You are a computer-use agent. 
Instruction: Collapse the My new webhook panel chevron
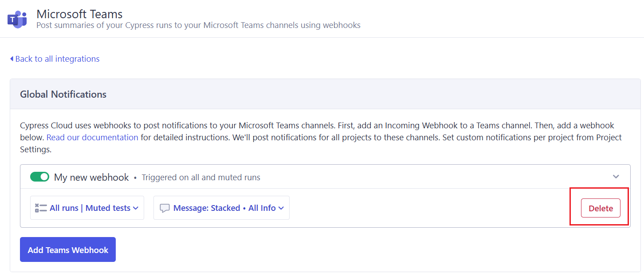click(616, 177)
